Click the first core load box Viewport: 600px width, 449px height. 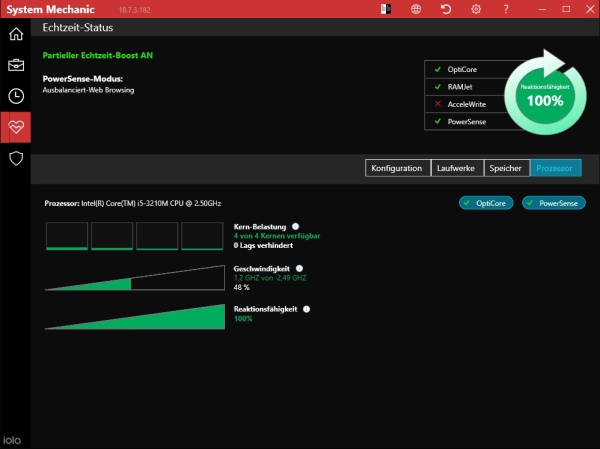[x=67, y=236]
